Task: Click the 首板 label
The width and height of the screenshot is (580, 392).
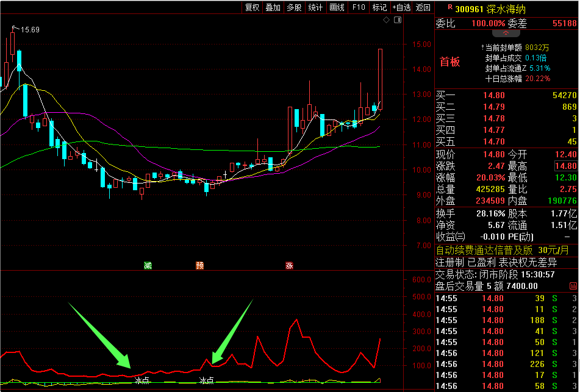Action: pos(450,62)
